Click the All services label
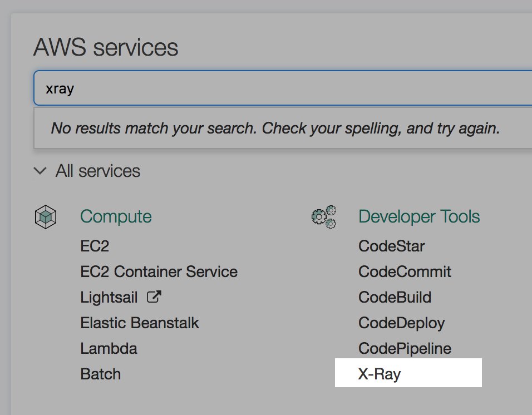532x415 pixels. (x=98, y=171)
